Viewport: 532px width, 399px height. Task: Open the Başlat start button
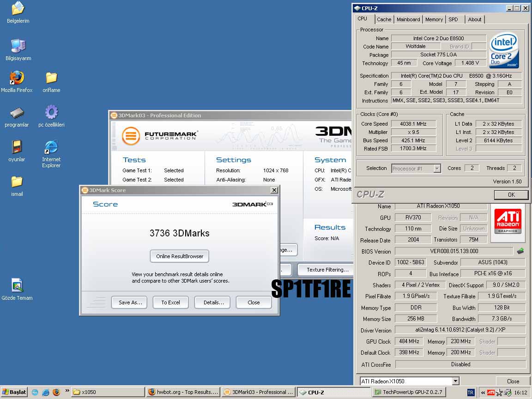pyautogui.click(x=13, y=392)
